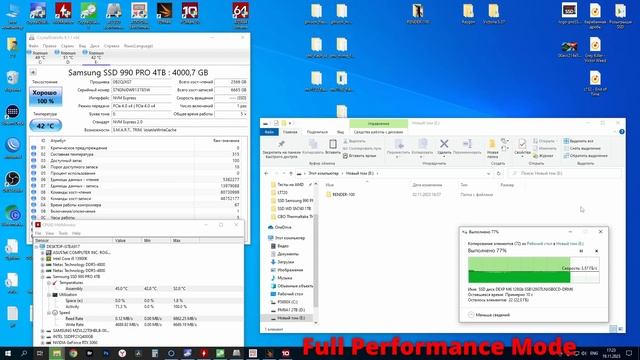Screen dimensions: 640x360
Task: Open taskbar search icon
Action: coord(24,353)
